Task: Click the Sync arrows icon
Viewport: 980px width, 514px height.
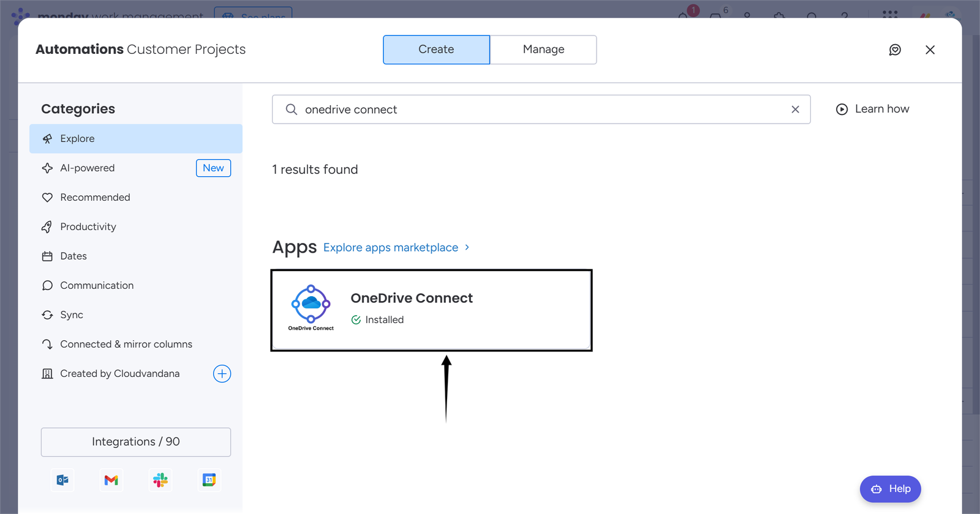Action: (x=47, y=315)
